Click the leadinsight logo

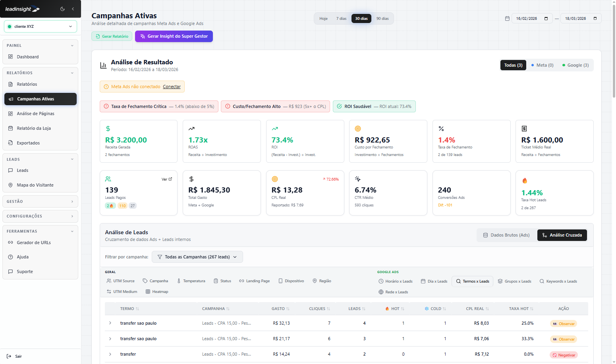[22, 9]
